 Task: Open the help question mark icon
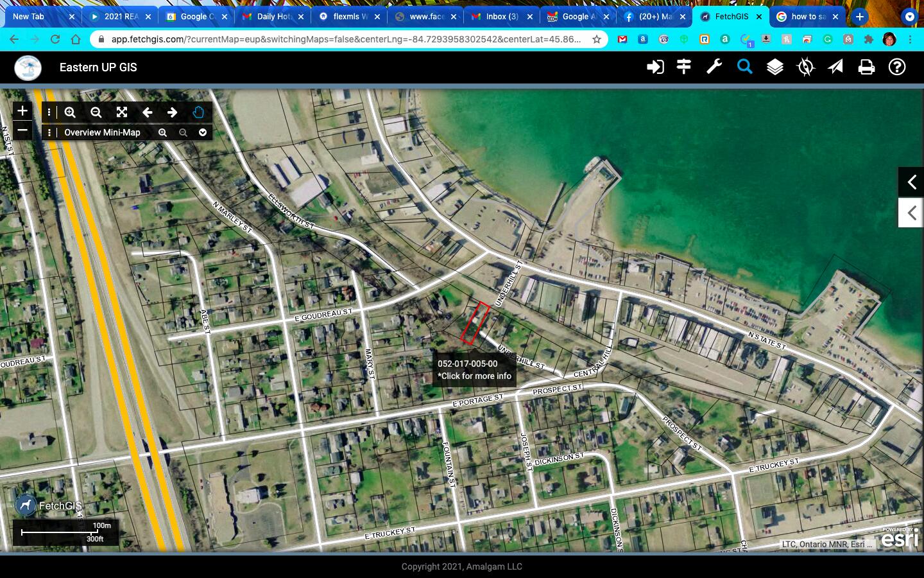point(897,67)
